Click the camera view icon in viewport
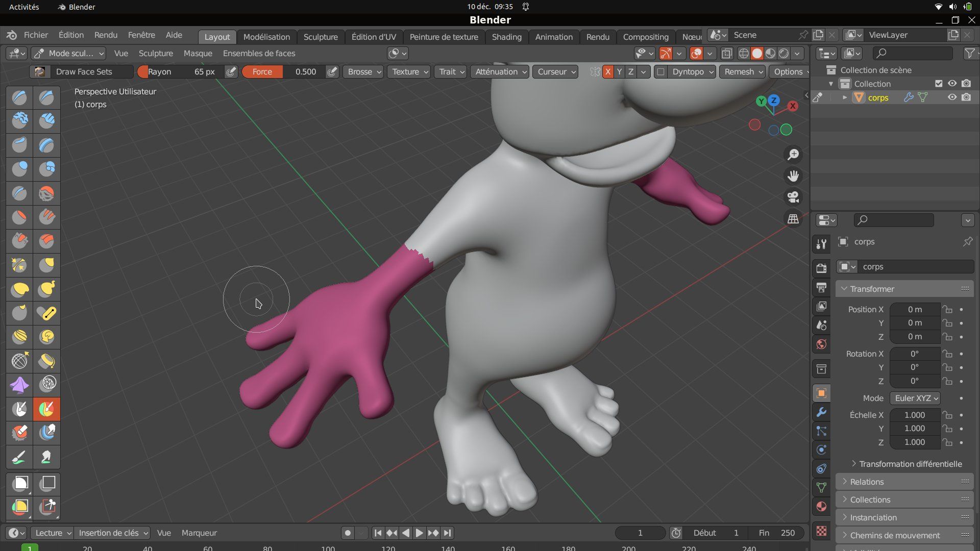This screenshot has width=980, height=551. (793, 197)
